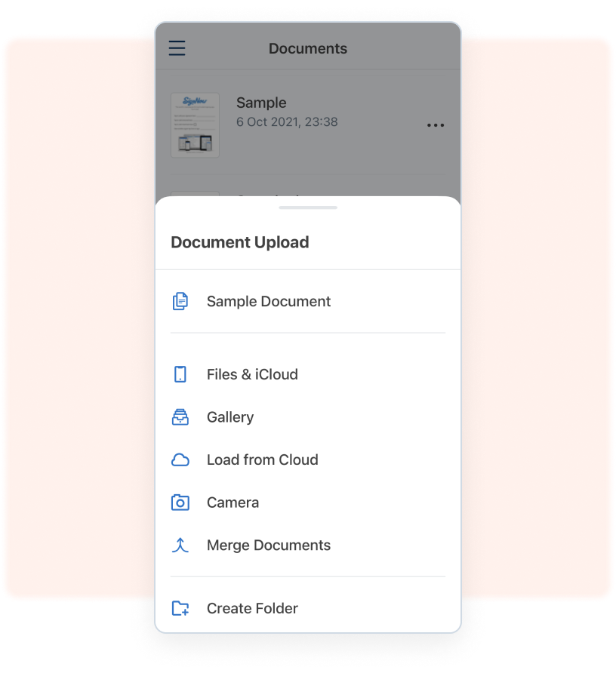The image size is (616, 673).
Task: Click the Documents header title
Action: [308, 49]
